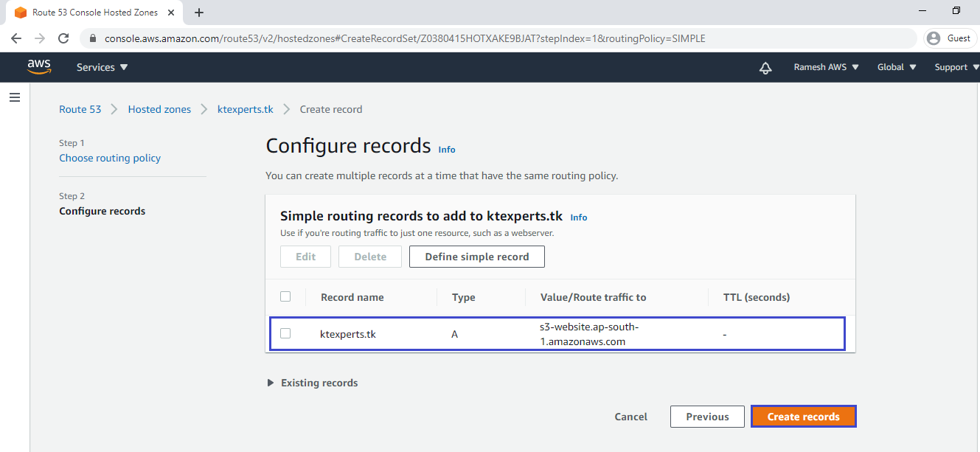
Task: Open the Ramesh AWS account dropdown
Action: [x=826, y=67]
